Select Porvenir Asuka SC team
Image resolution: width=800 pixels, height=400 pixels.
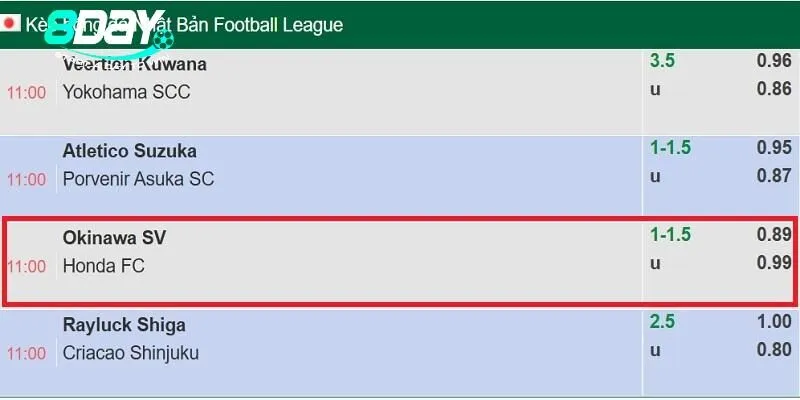pos(138,179)
